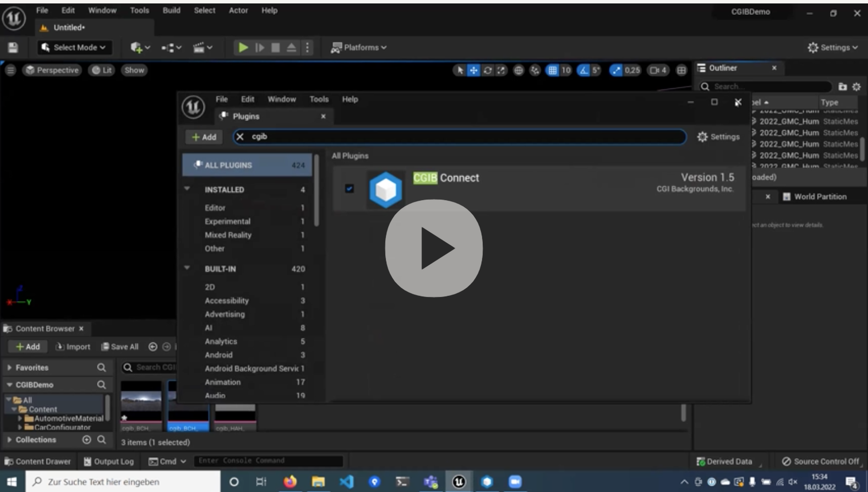Image resolution: width=868 pixels, height=492 pixels.
Task: Click the Import button in Content Browser
Action: click(x=73, y=347)
